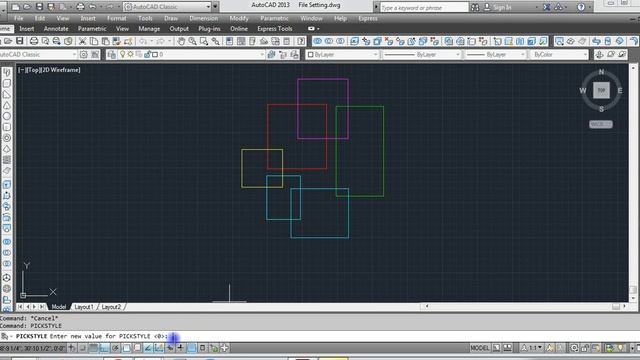Viewport: 640px width, 360px height.
Task: Click the Help question mark toolbar icon
Action: click(x=301, y=41)
